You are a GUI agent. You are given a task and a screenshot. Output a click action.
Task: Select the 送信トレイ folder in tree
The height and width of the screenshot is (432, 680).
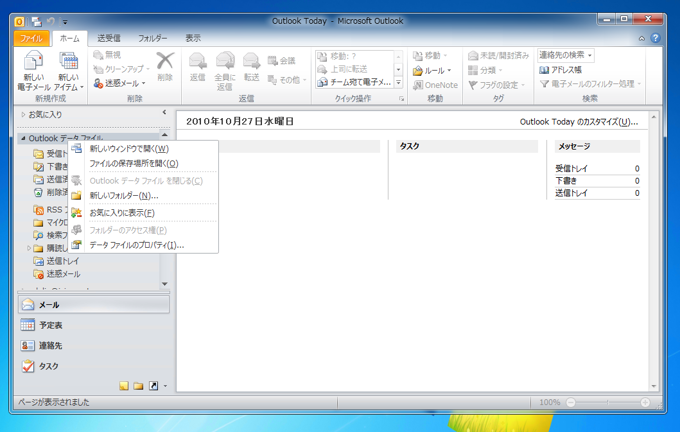pos(62,261)
